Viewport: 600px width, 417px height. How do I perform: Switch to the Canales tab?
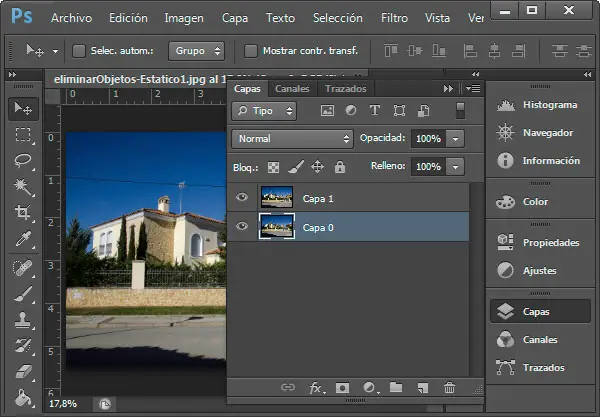pyautogui.click(x=292, y=89)
